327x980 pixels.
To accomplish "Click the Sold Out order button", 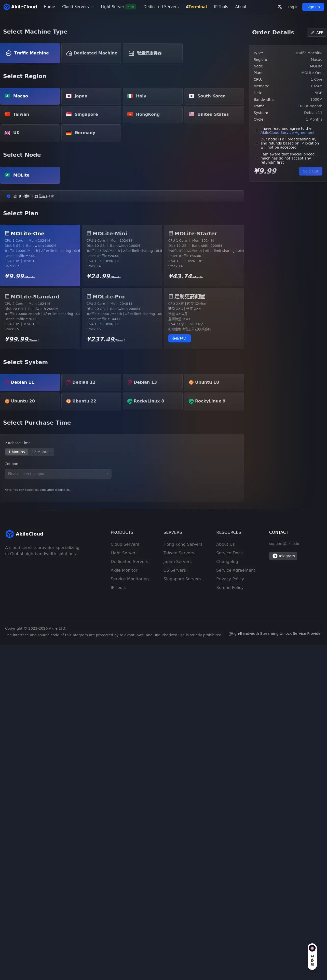I will click(x=310, y=171).
